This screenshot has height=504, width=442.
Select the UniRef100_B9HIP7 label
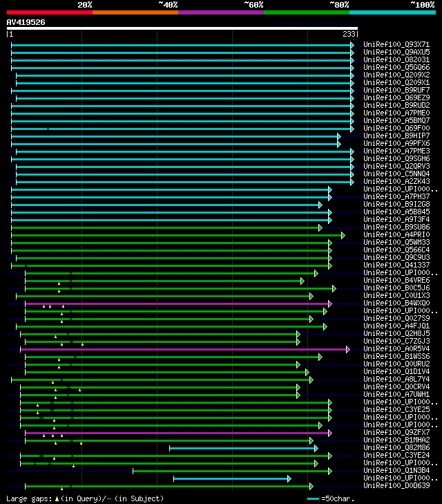coord(396,136)
